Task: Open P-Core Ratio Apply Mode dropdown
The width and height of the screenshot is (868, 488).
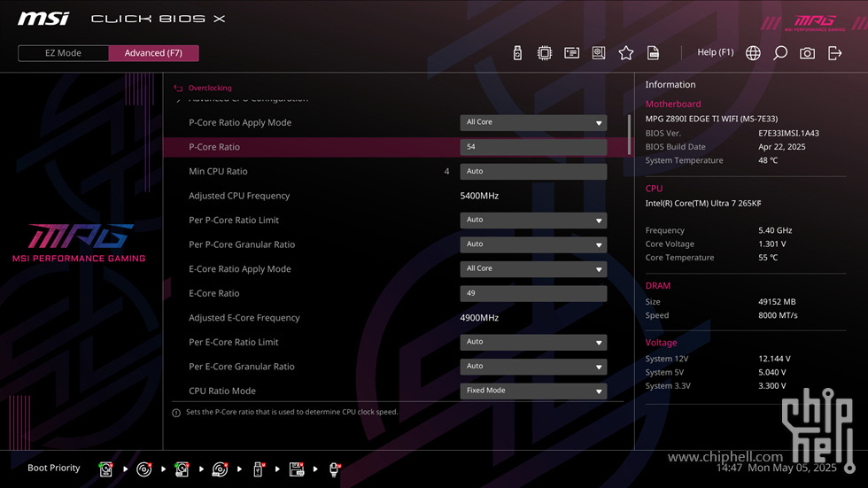Action: coord(533,123)
